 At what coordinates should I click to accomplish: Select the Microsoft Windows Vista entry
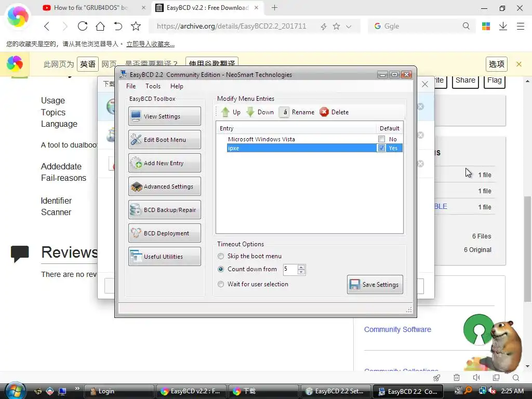261,139
